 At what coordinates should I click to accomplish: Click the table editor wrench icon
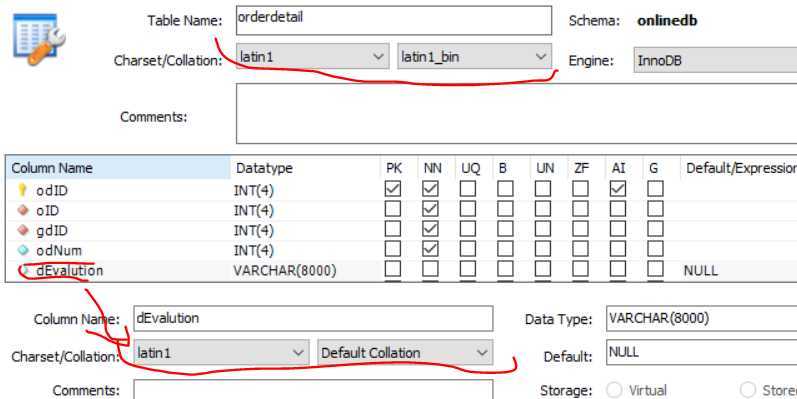click(x=39, y=40)
